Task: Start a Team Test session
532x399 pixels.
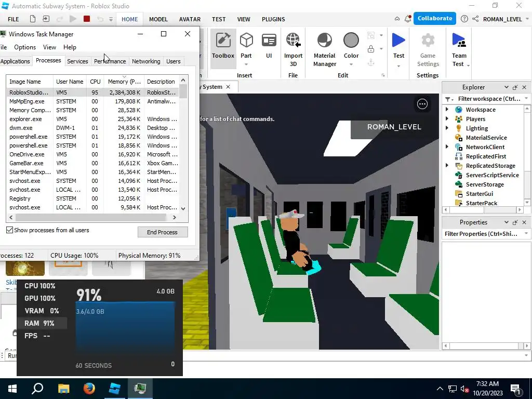Action: [x=459, y=49]
